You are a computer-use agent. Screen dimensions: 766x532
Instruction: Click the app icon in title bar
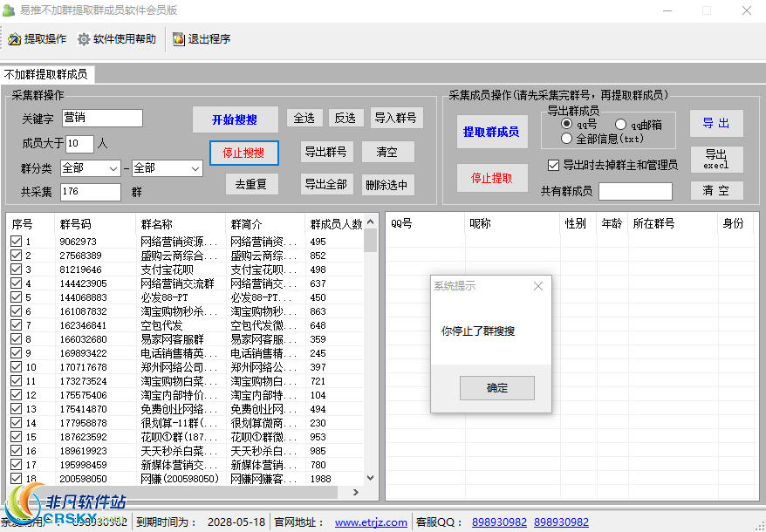click(x=9, y=10)
